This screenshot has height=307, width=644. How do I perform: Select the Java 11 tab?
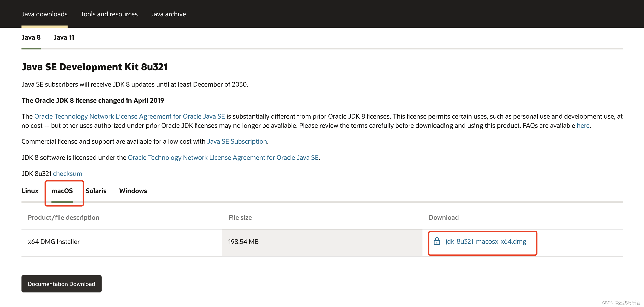[x=64, y=38]
